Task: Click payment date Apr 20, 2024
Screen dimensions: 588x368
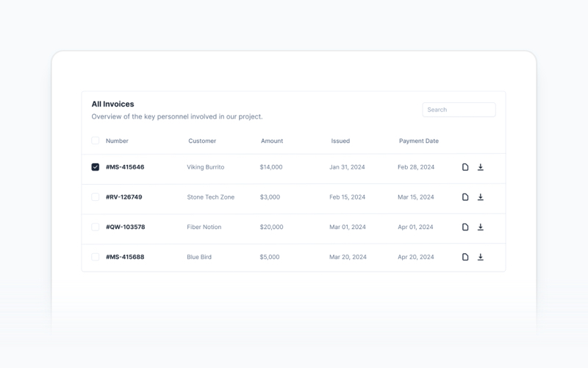Action: (415, 257)
